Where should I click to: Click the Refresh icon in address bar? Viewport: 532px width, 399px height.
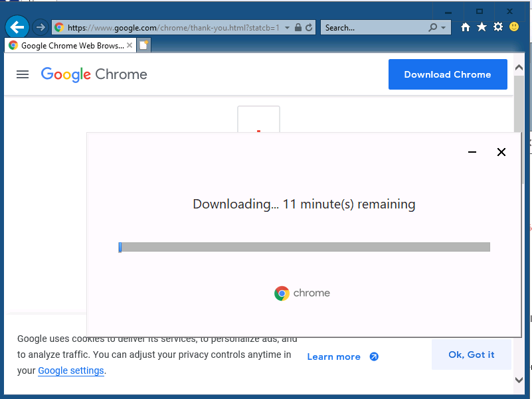coord(309,27)
